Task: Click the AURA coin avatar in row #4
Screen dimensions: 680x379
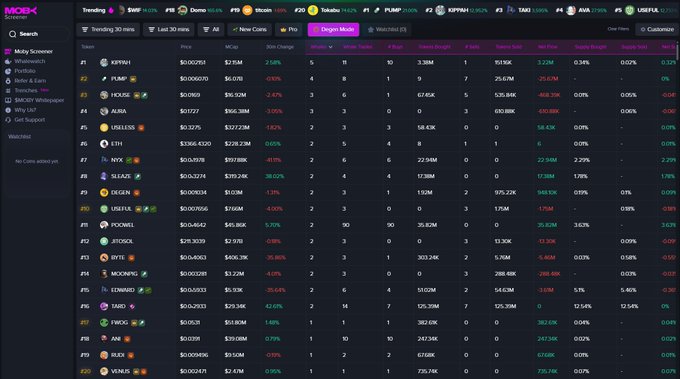Action: coord(104,111)
